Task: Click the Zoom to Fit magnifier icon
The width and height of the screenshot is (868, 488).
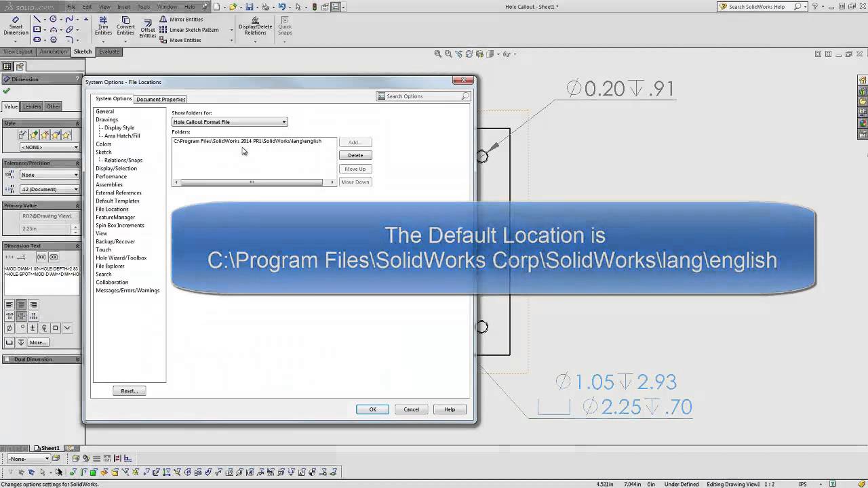Action: pos(438,54)
